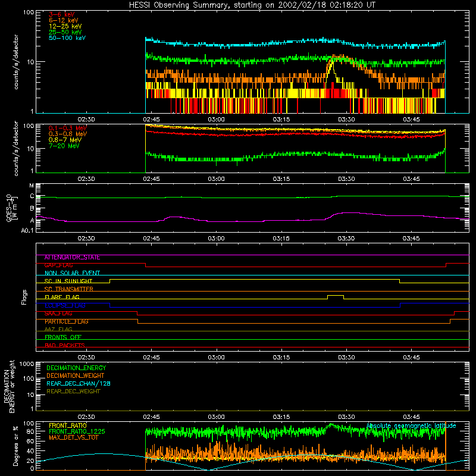476x476 pixels.
Task: Select the GAP_FLAG label
Action: (58, 265)
